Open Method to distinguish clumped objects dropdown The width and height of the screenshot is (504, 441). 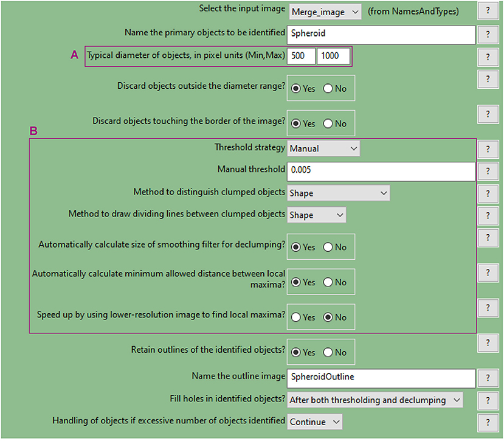pyautogui.click(x=339, y=193)
